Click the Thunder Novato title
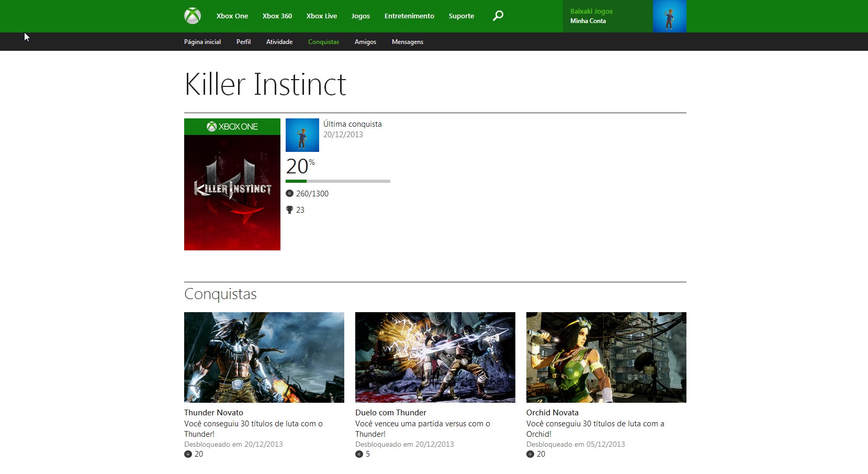The height and width of the screenshot is (474, 868). [213, 413]
